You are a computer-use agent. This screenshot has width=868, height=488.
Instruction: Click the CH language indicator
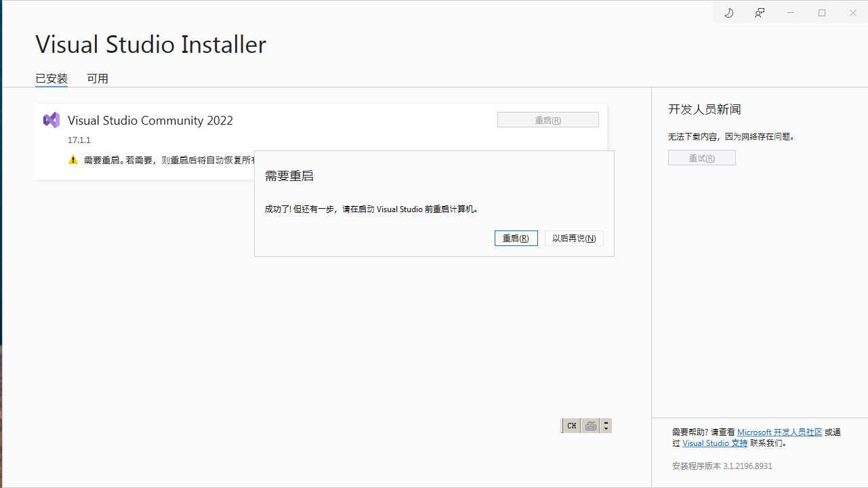coord(571,426)
